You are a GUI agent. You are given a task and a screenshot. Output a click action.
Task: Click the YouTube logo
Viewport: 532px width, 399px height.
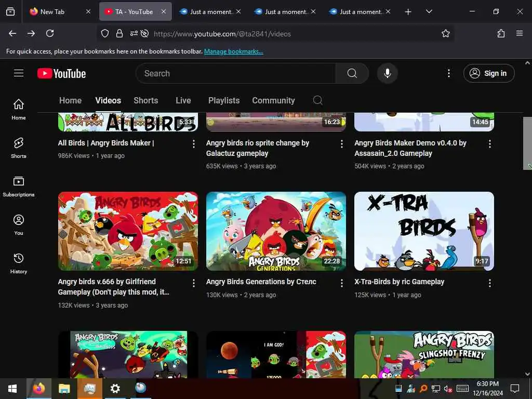61,73
